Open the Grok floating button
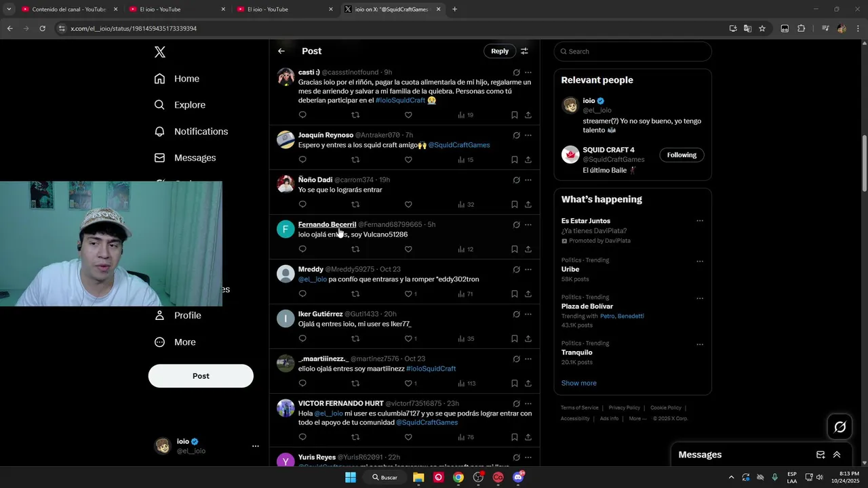The image size is (868, 488). pos(840,427)
